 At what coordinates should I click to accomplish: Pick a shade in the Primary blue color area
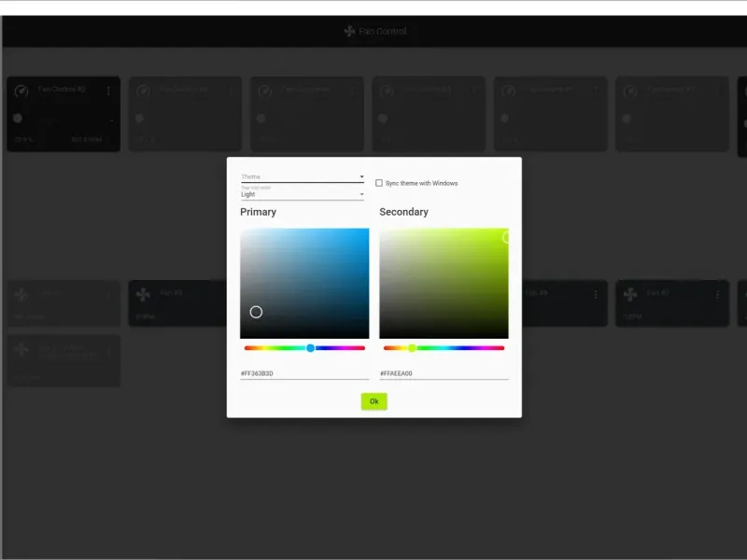[x=304, y=284]
